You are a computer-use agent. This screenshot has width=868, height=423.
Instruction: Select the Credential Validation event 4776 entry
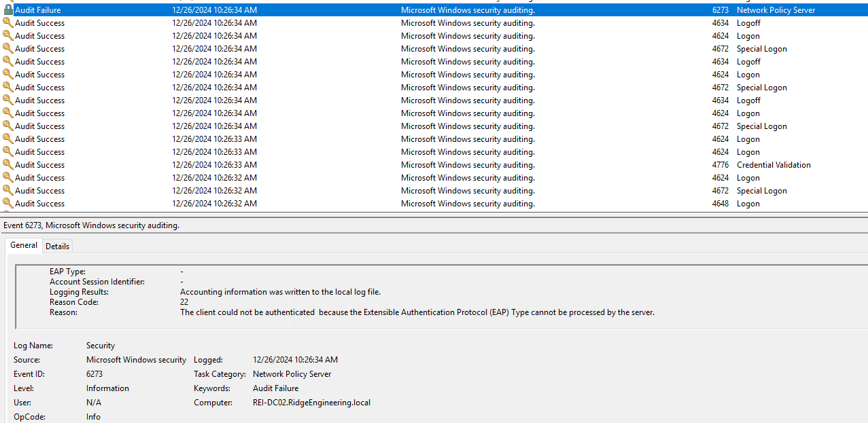tap(435, 165)
